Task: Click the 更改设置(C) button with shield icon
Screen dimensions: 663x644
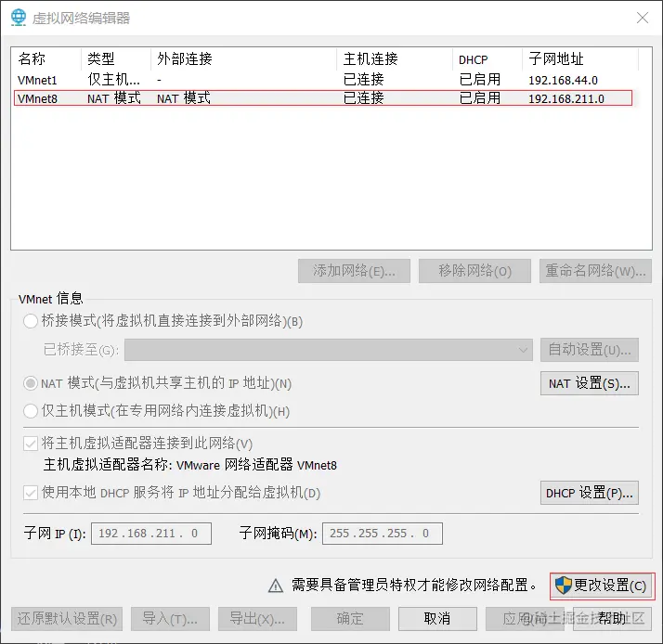Action: [x=602, y=586]
